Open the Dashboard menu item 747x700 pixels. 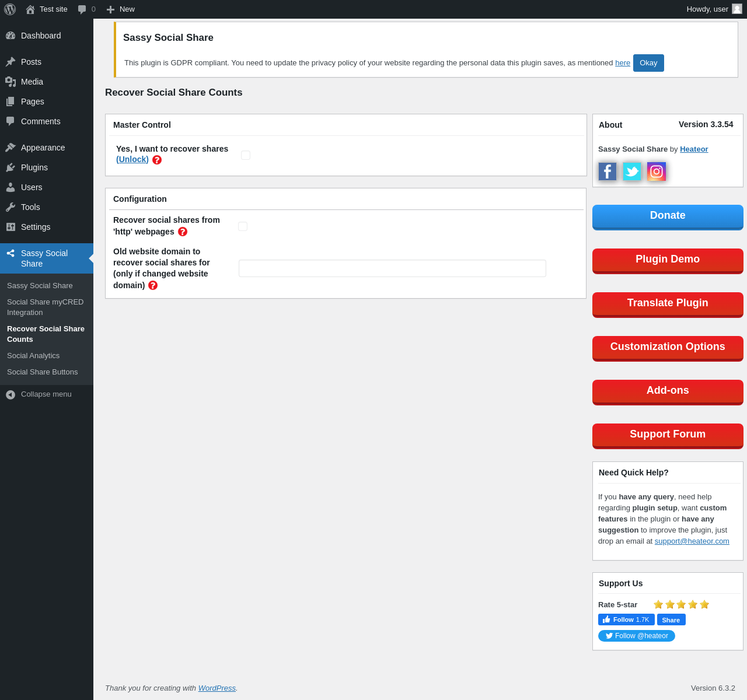pos(47,36)
